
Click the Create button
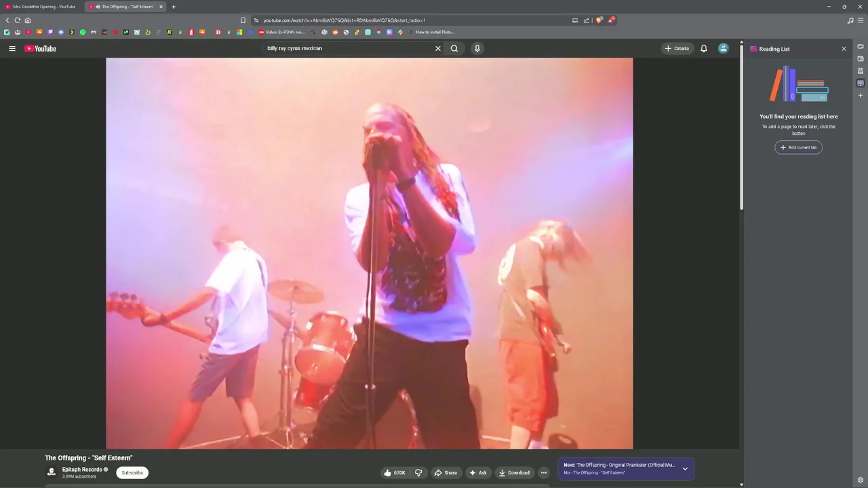(x=677, y=48)
